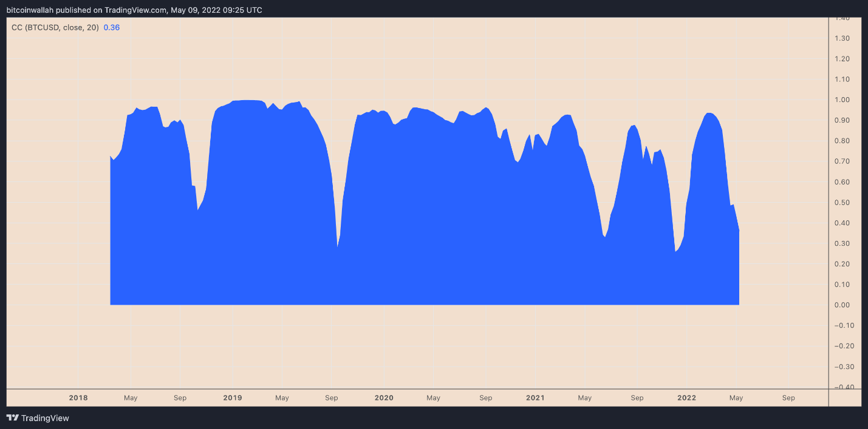868x429 pixels.
Task: Click the published header text at top
Action: point(134,10)
